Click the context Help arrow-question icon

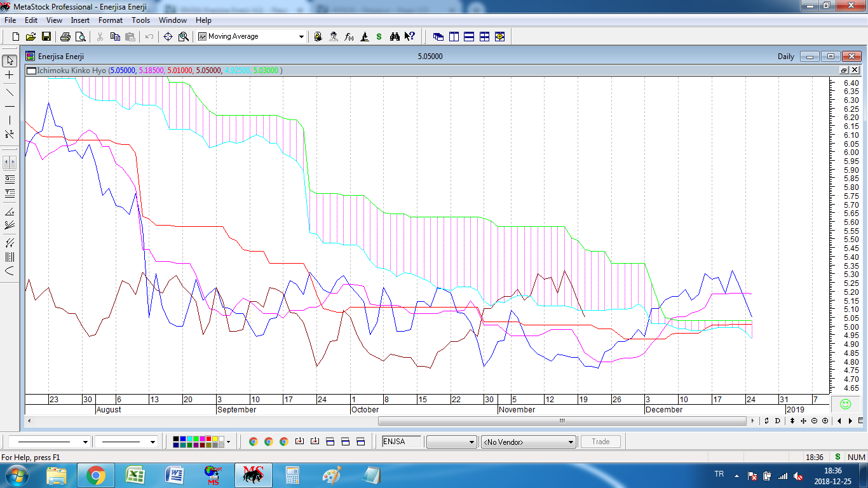[x=410, y=37]
